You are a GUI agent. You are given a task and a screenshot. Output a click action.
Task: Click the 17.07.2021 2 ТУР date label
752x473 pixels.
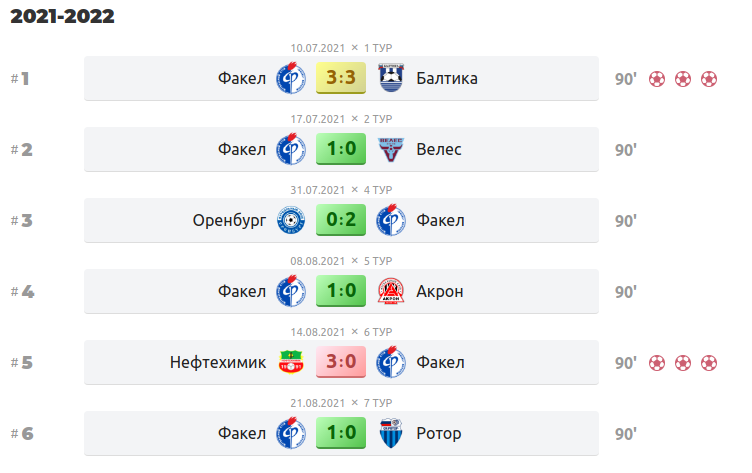click(341, 119)
